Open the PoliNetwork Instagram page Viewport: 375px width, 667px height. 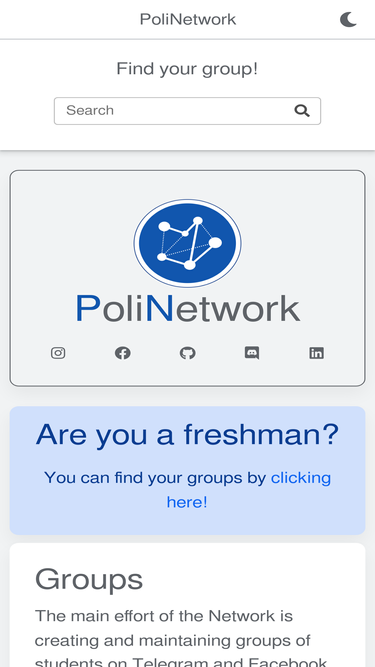[58, 353]
